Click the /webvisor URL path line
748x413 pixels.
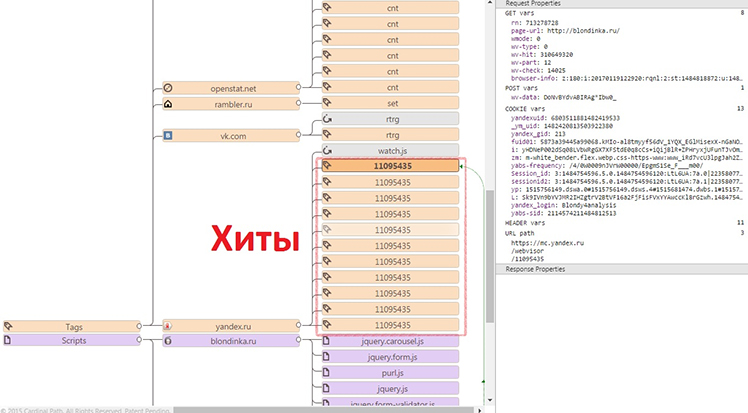527,251
